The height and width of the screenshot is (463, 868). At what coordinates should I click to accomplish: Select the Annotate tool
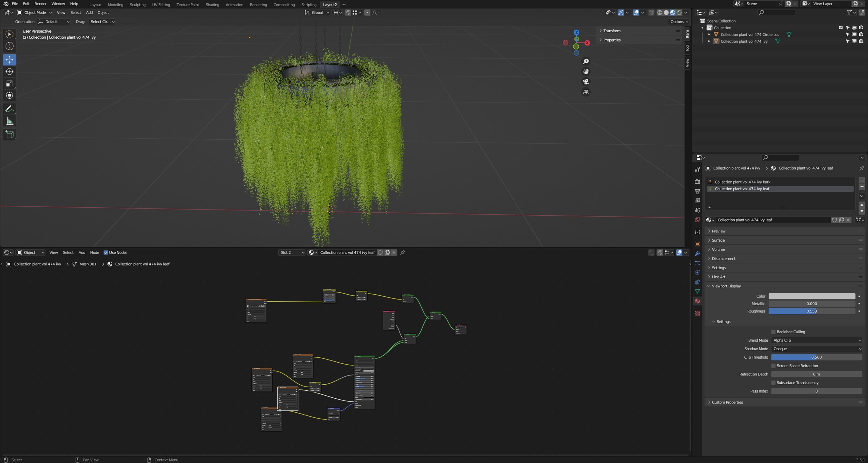(9, 109)
